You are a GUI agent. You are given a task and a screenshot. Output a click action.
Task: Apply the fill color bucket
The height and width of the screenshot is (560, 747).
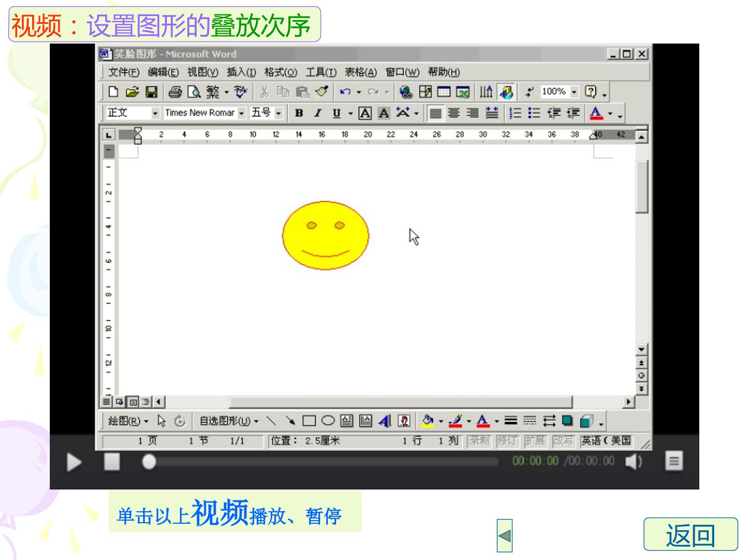click(427, 421)
